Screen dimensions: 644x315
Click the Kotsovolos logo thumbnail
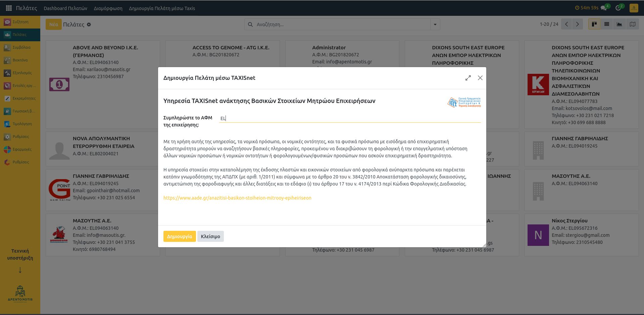pos(538,85)
